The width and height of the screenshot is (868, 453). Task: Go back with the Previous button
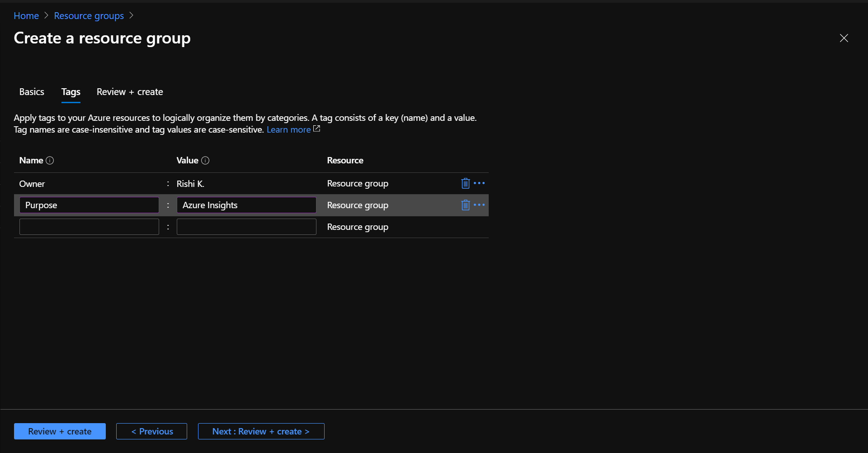coord(151,431)
